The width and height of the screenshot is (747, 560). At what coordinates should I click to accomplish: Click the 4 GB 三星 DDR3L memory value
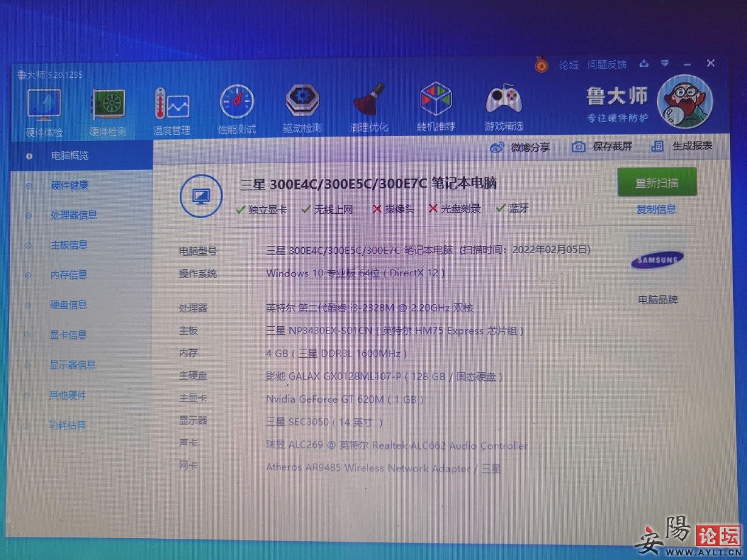pyautogui.click(x=337, y=353)
